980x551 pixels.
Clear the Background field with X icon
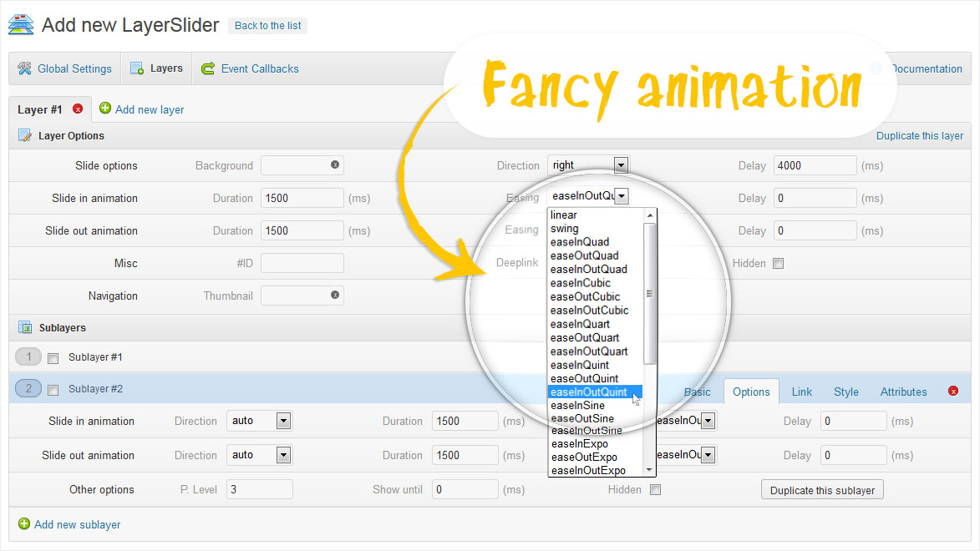[x=335, y=165]
